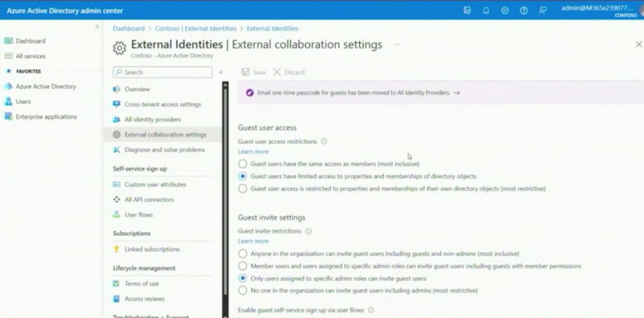Collapse the left navigation sidebar chevron
The image size is (644, 318).
(x=97, y=26)
